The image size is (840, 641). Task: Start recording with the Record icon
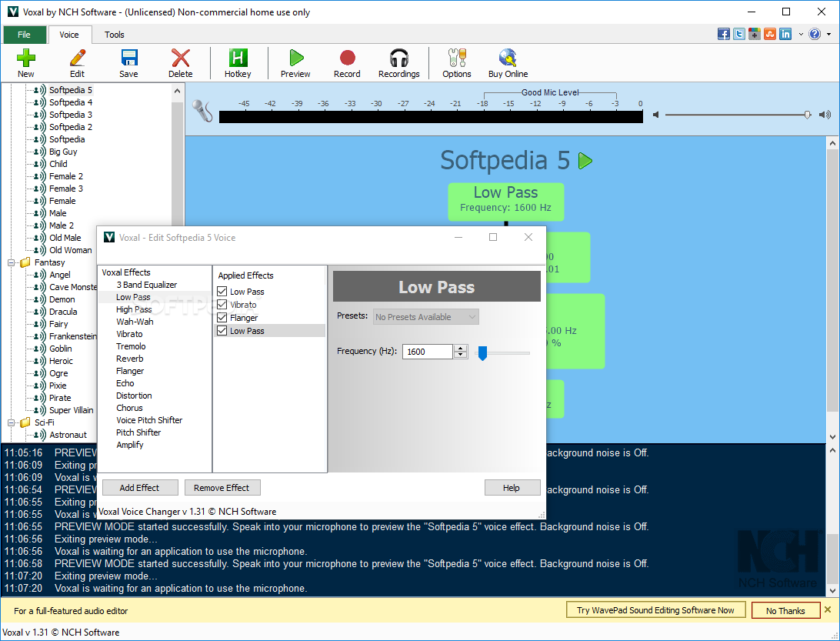pos(347,58)
